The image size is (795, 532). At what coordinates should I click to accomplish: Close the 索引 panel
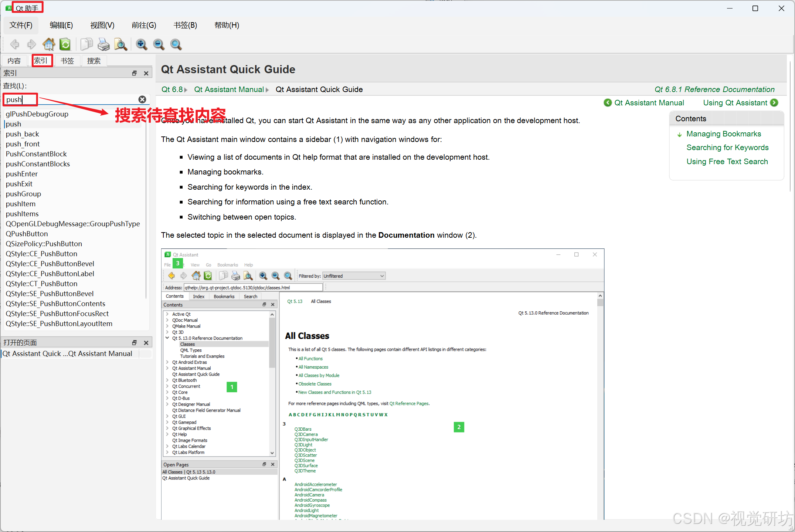click(x=146, y=73)
